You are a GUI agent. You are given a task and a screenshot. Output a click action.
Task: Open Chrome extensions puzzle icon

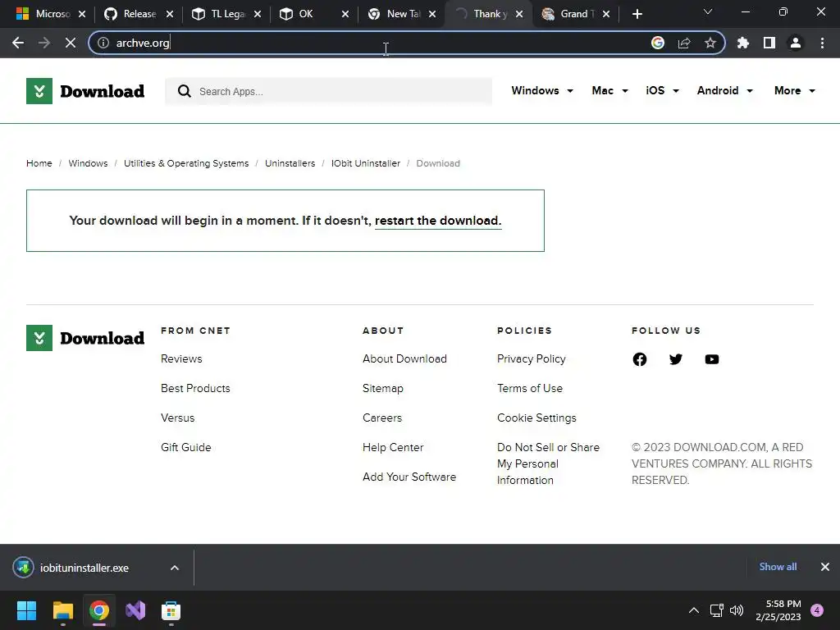click(743, 43)
